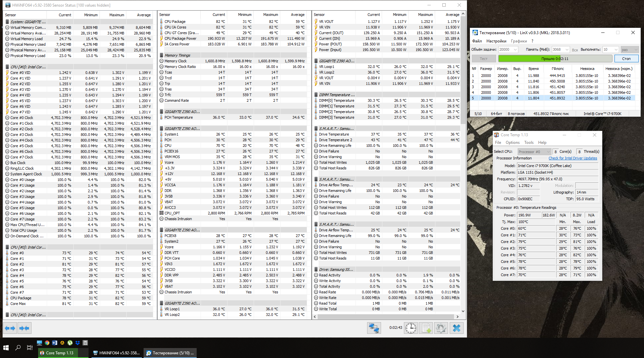Open the Options menu in Core Temp
Image resolution: width=644 pixels, height=358 pixels.
(512, 143)
